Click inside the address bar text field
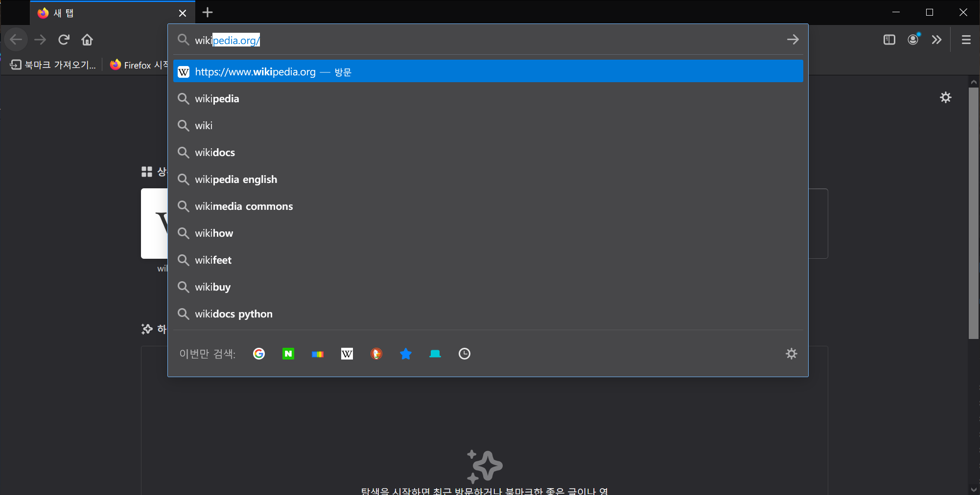This screenshot has height=495, width=980. 487,40
